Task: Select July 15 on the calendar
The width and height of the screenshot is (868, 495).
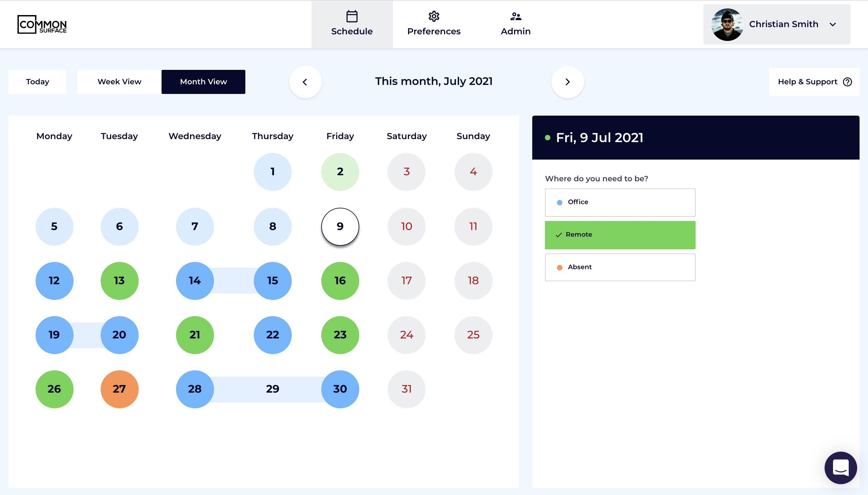Action: 272,281
